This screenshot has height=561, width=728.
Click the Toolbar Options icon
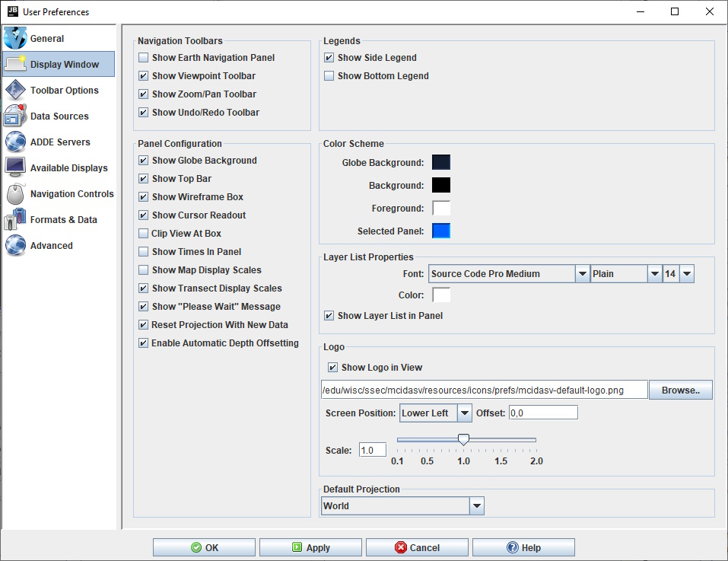tap(15, 91)
